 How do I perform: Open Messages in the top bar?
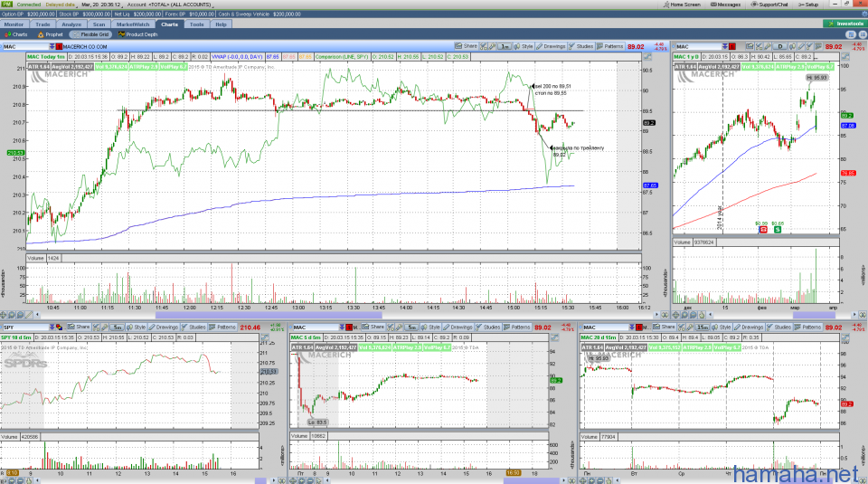(725, 5)
